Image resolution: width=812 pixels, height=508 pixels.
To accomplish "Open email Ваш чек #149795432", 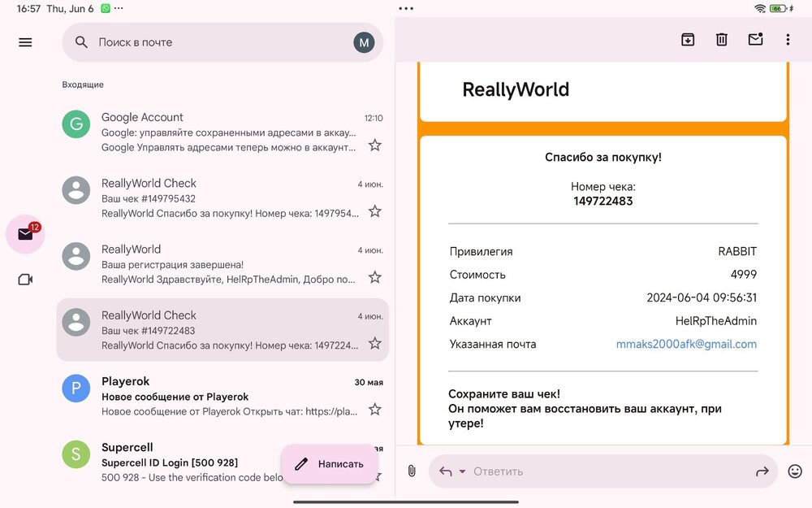I will tap(222, 198).
